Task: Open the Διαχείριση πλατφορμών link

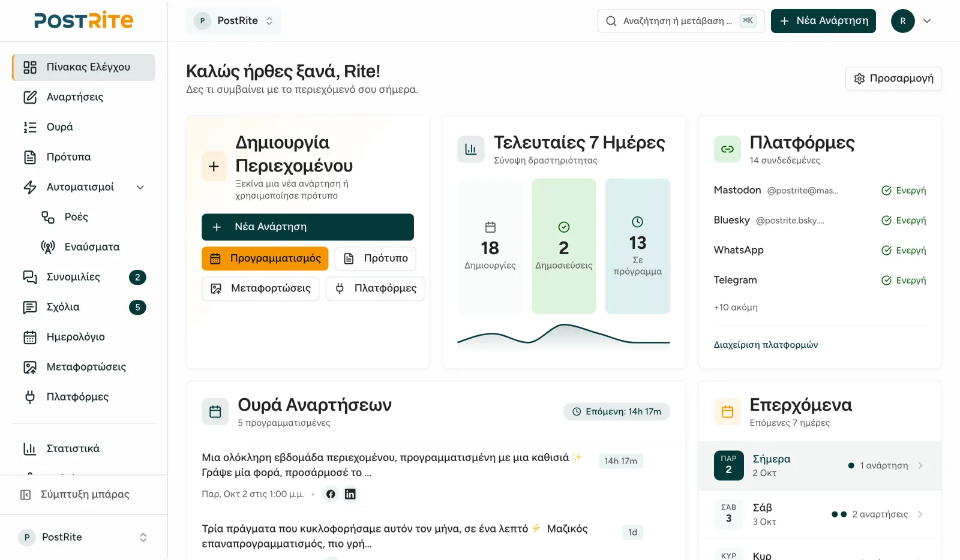Action: [x=766, y=345]
